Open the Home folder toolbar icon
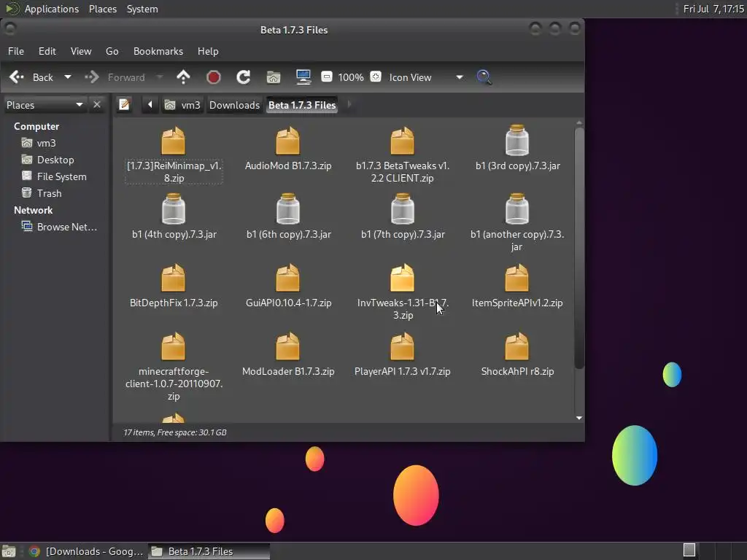Viewport: 747px width, 560px height. point(274,77)
